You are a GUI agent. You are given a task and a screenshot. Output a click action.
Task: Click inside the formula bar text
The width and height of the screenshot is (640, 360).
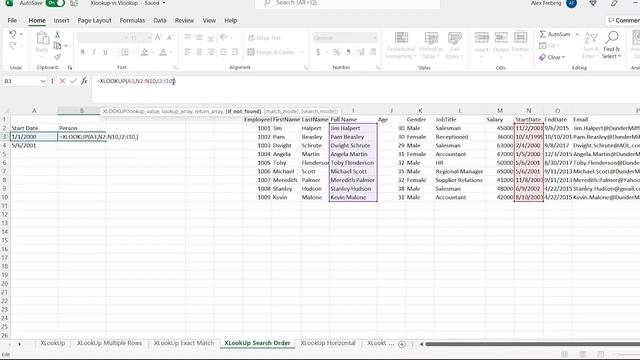(x=136, y=81)
